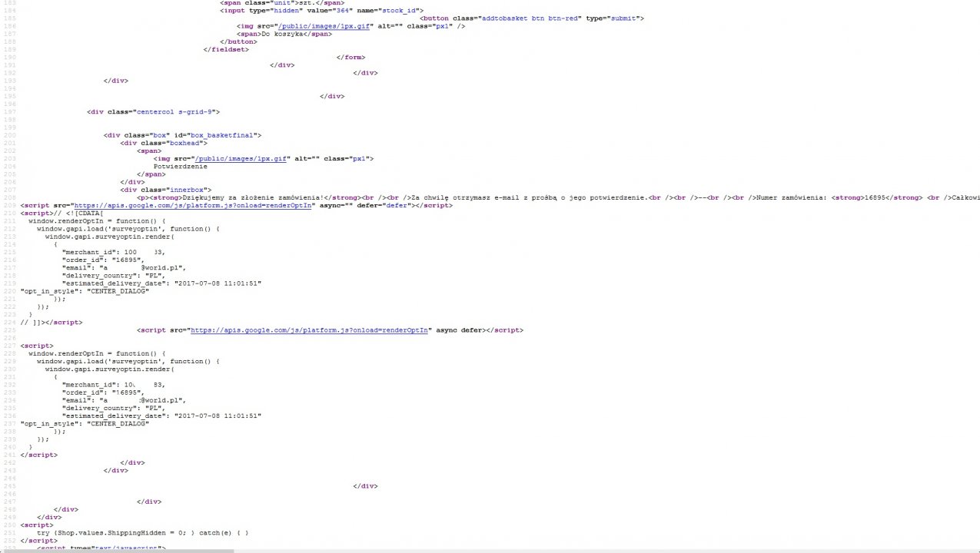980x553 pixels.
Task: Click the "// <![CDATA[" comment
Action: pos(78,214)
